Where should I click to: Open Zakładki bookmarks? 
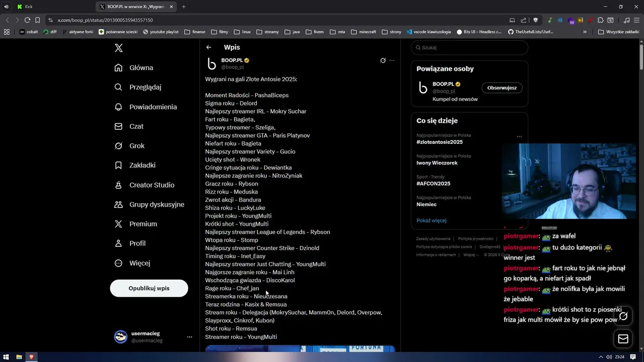click(135, 165)
